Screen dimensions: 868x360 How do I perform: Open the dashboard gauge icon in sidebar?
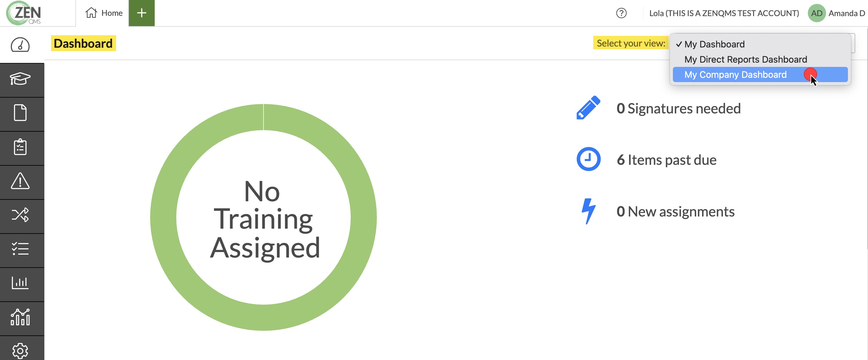point(20,45)
